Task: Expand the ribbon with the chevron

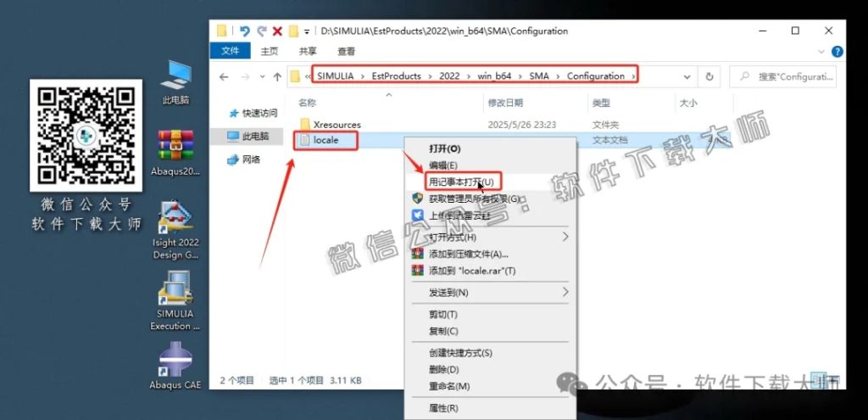Action: [821, 52]
